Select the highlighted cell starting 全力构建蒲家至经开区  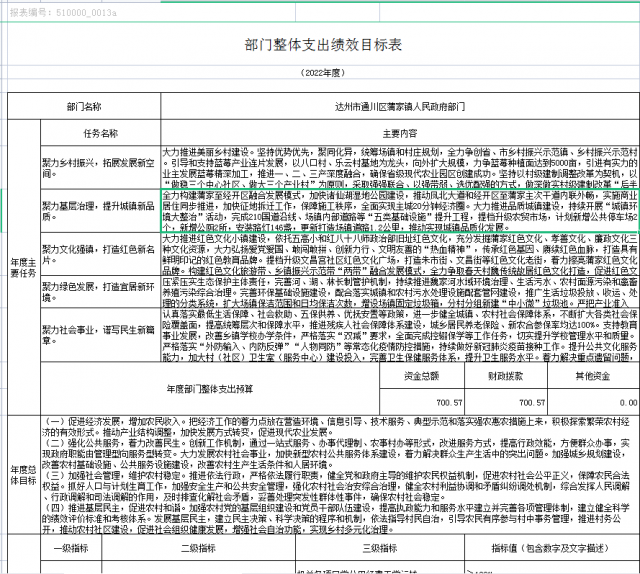400,211
